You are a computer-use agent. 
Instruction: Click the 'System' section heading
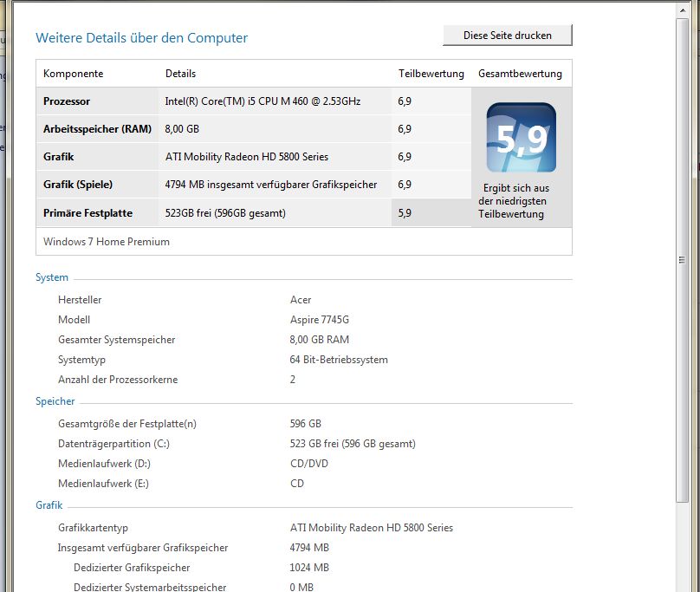[x=52, y=277]
